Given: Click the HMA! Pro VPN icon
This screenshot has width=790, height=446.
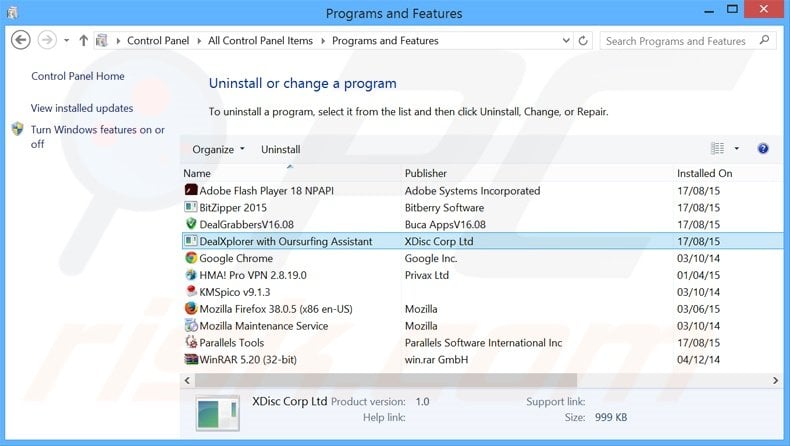Looking at the screenshot, I should click(x=191, y=275).
